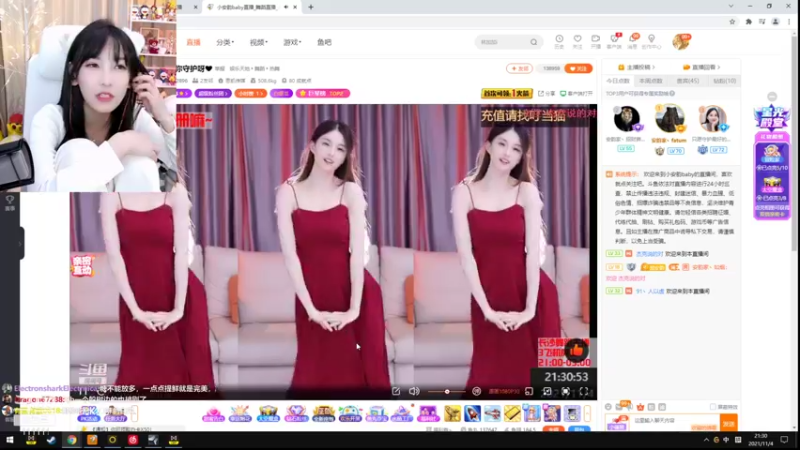Click inside the chat message input box
This screenshot has height=450, width=800.
(x=674, y=422)
